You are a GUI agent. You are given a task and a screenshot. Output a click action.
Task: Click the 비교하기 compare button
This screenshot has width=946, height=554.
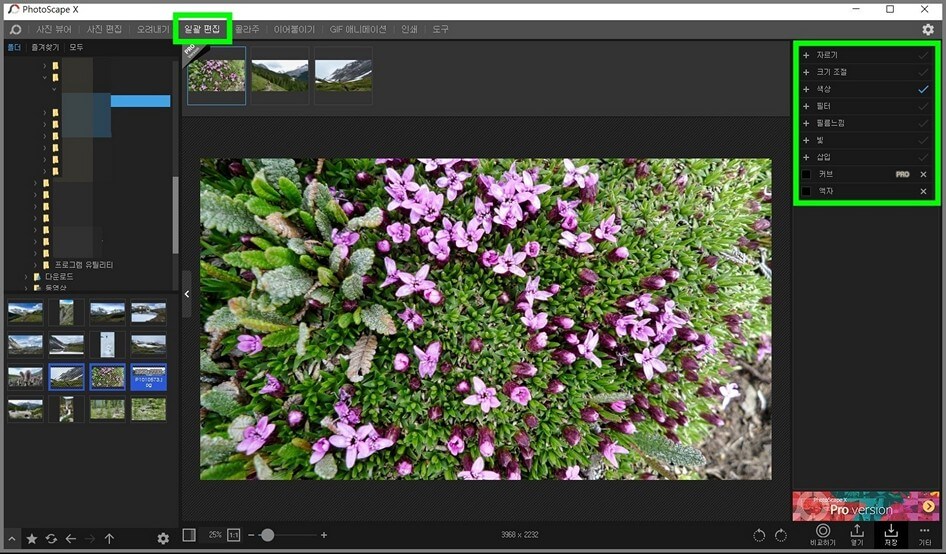[823, 535]
